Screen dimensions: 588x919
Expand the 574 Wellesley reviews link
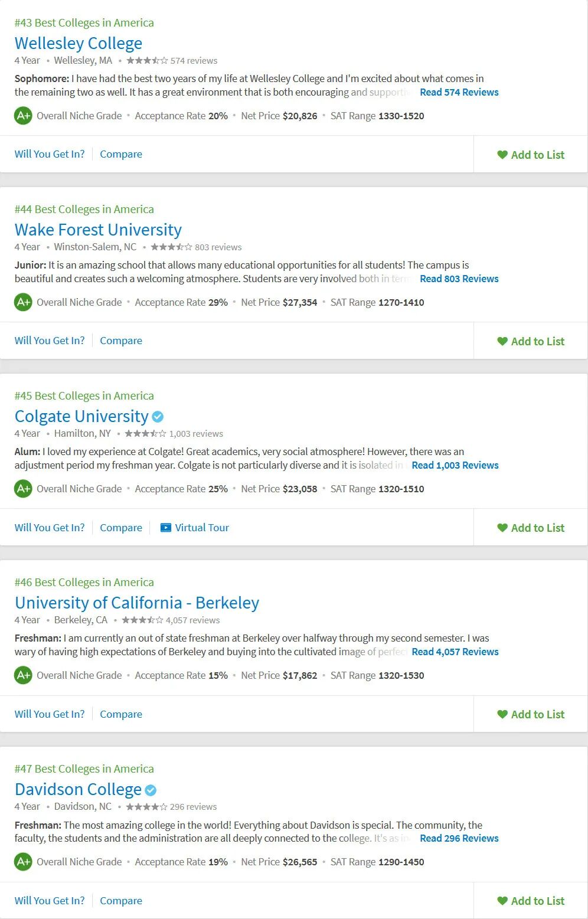coord(459,92)
